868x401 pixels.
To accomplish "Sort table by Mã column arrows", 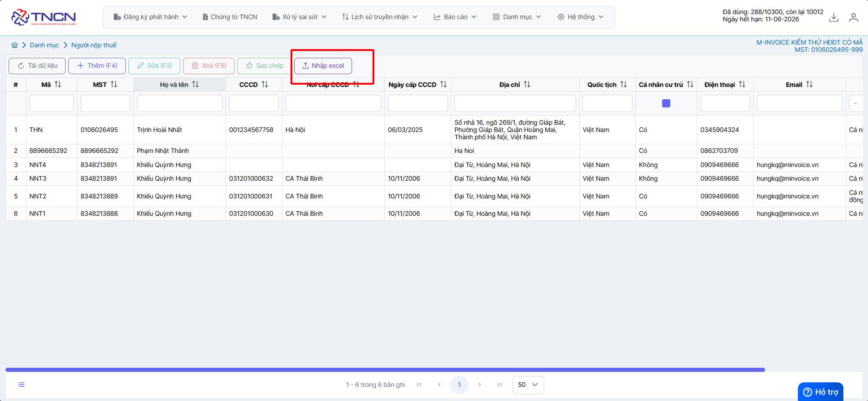I will (58, 84).
